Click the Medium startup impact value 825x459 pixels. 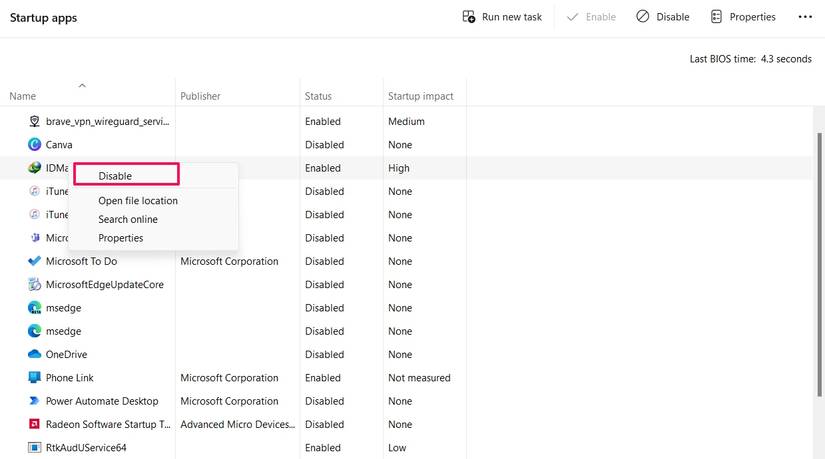pos(406,122)
